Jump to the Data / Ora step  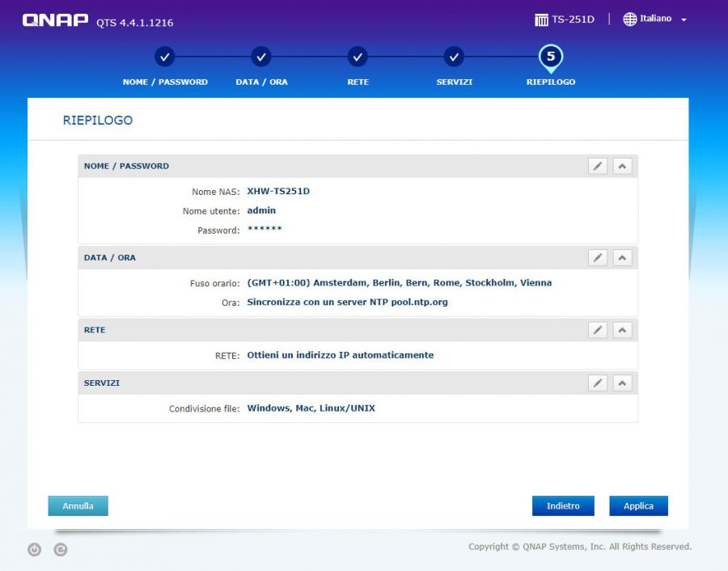pyautogui.click(x=261, y=57)
